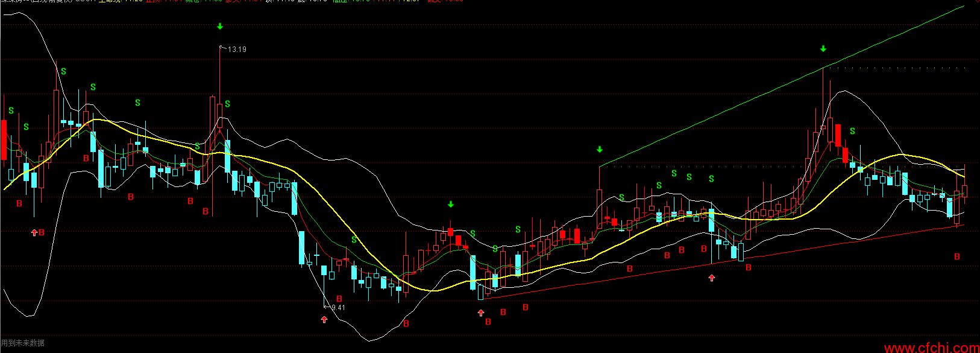Click the red B marker next to the leftmost red arrow
The image size is (980, 353).
pos(42,232)
